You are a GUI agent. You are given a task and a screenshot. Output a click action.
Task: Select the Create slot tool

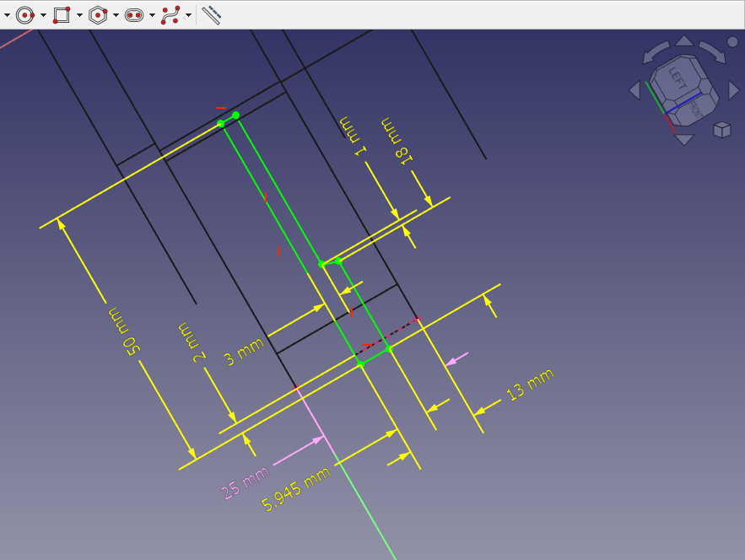[x=134, y=14]
